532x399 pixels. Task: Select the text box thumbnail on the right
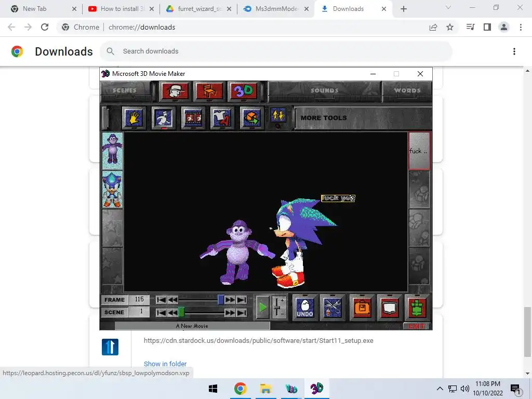click(419, 151)
